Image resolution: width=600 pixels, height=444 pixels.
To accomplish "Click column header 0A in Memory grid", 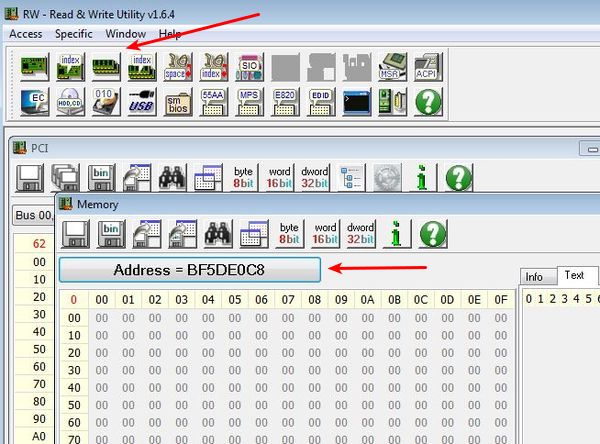I will 368,300.
